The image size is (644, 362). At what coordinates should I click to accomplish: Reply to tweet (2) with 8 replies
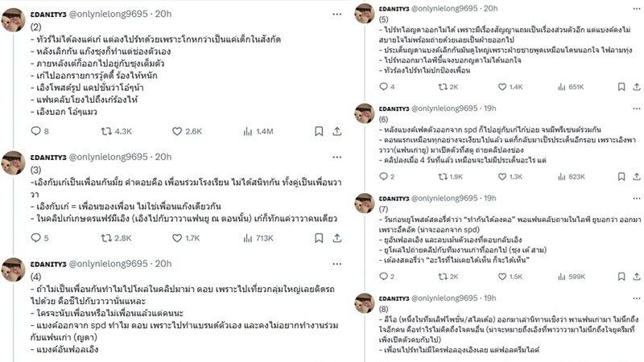click(35, 131)
